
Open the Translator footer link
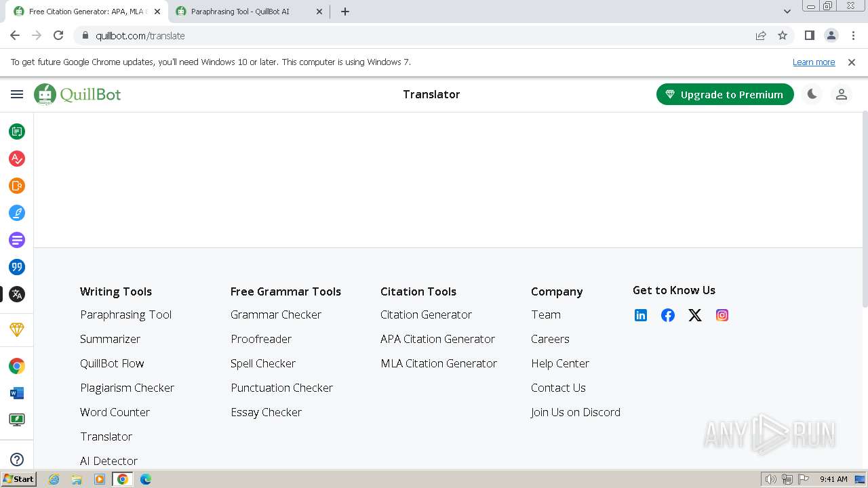point(106,436)
